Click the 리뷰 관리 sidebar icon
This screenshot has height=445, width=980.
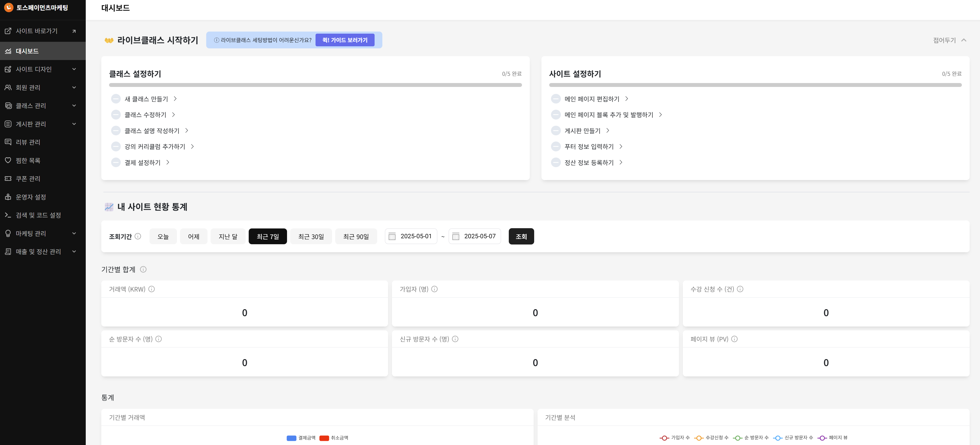click(x=8, y=142)
